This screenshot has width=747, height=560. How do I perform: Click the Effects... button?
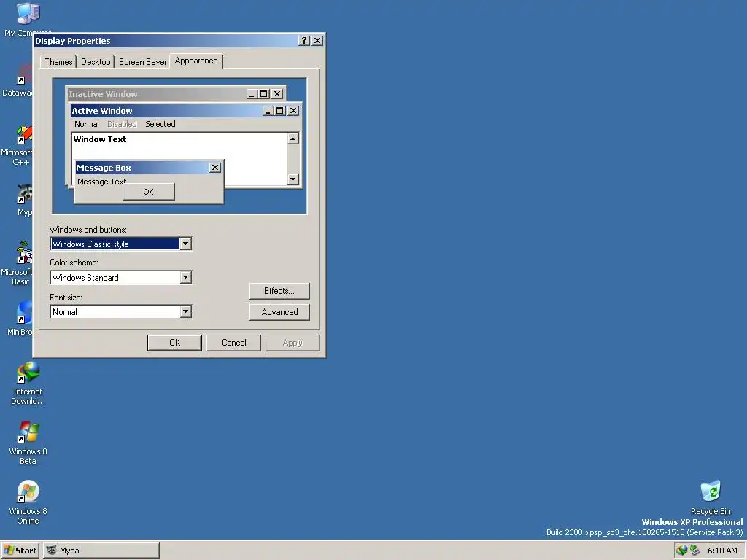(279, 291)
